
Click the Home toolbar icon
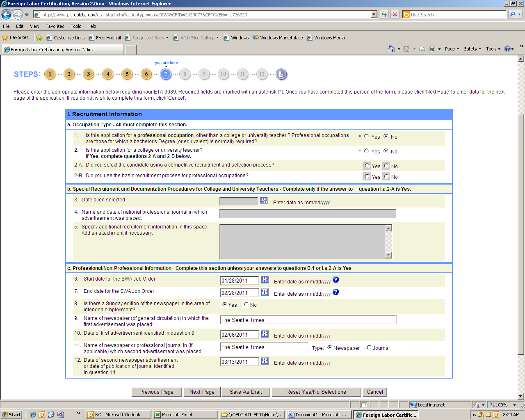click(392, 49)
